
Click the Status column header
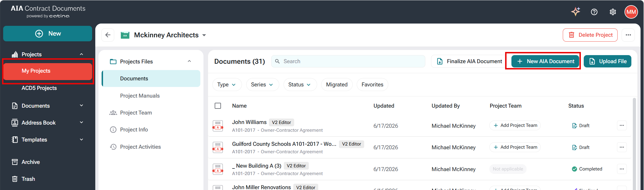click(x=576, y=106)
